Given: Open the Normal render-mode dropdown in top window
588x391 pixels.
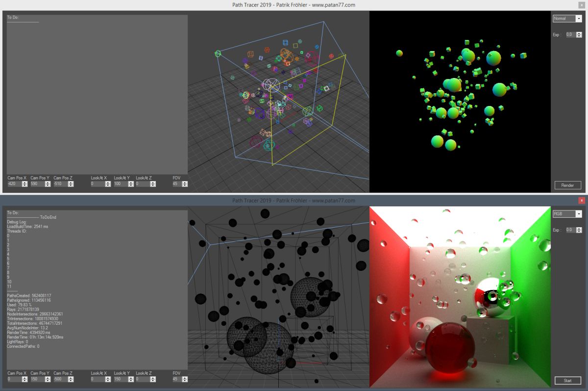Looking at the screenshot, I should [567, 19].
